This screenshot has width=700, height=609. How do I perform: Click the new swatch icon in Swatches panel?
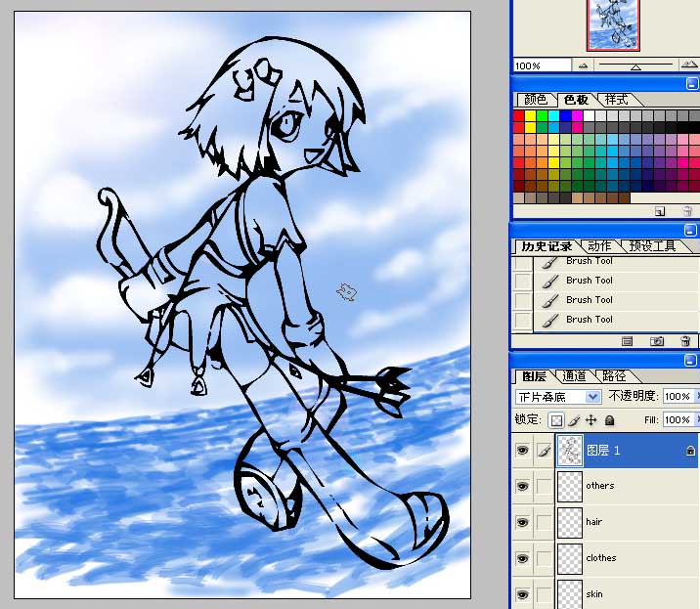click(x=659, y=211)
